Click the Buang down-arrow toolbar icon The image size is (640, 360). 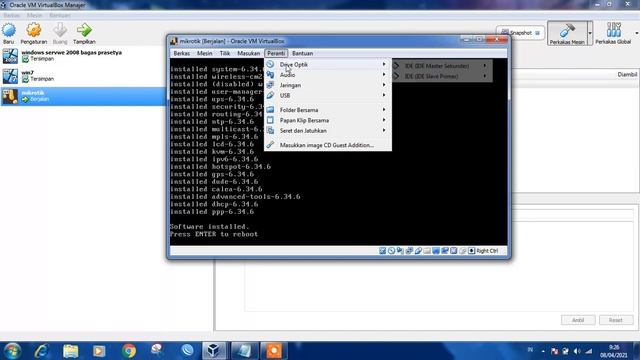[x=60, y=31]
